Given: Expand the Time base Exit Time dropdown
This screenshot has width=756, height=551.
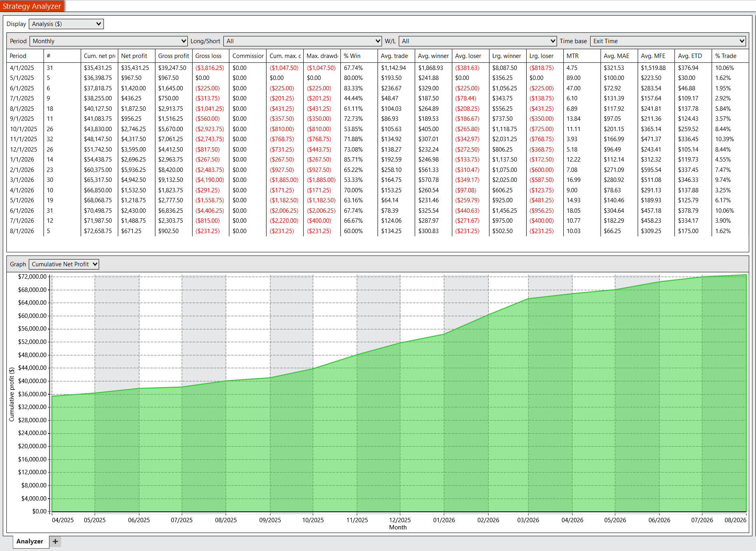Looking at the screenshot, I should click(x=668, y=41).
